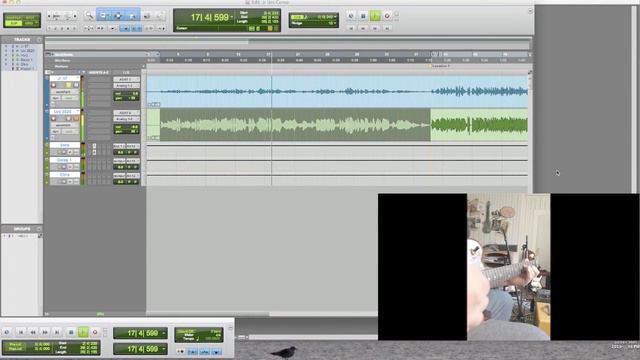Open Uni 2020 track view selector (waveform)
Screen dimensions: 640x360
(x=64, y=125)
